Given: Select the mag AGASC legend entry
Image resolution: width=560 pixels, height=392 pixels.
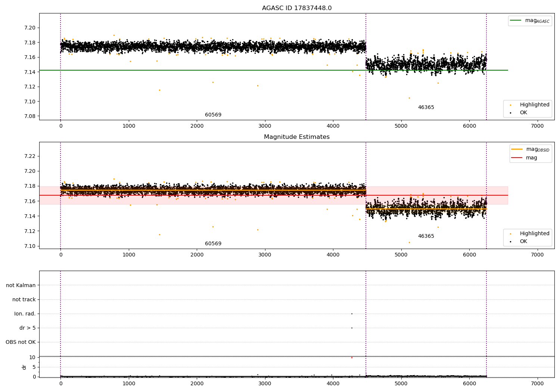Looking at the screenshot, I should pyautogui.click(x=530, y=21).
